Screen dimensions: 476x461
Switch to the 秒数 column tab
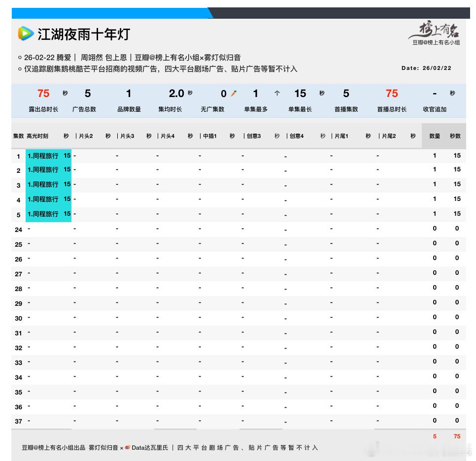455,136
